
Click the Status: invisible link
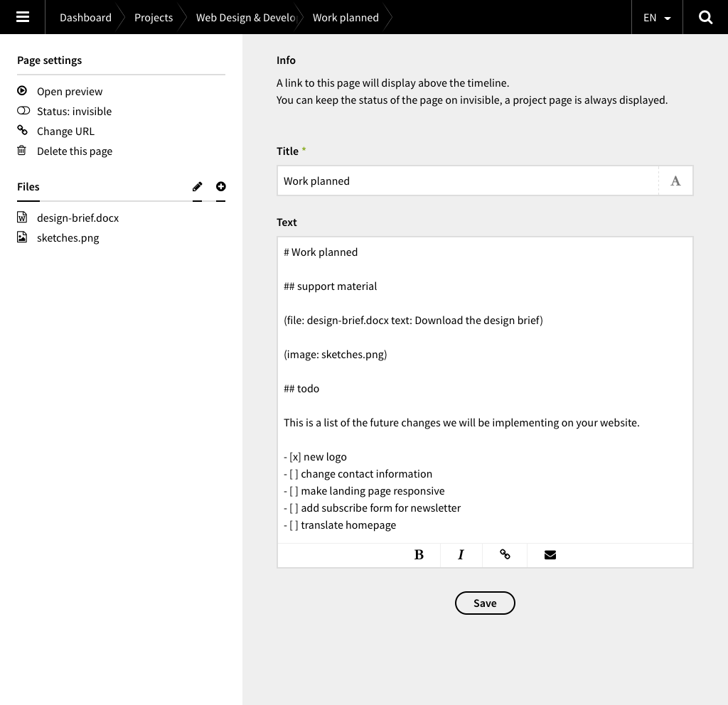click(74, 112)
